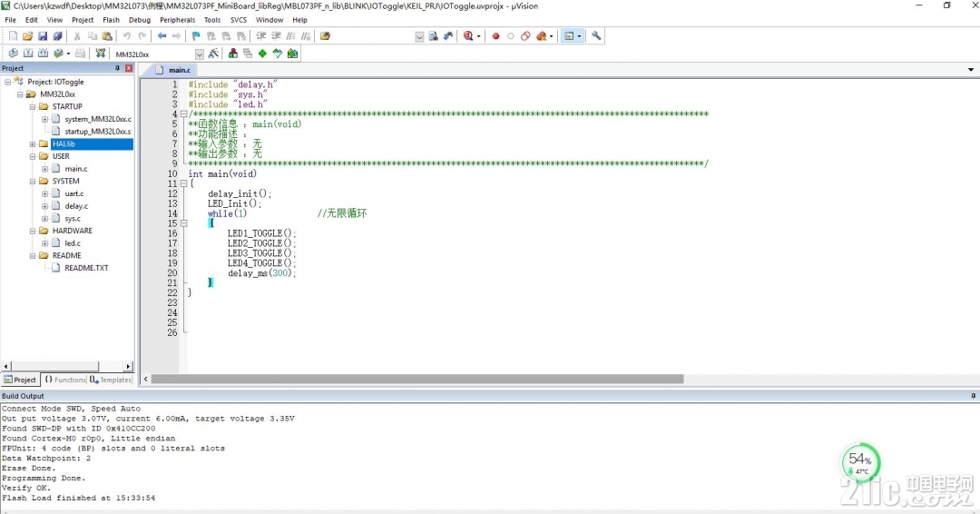Indent selected lines with the indent icon
980x514 pixels.
tap(261, 36)
